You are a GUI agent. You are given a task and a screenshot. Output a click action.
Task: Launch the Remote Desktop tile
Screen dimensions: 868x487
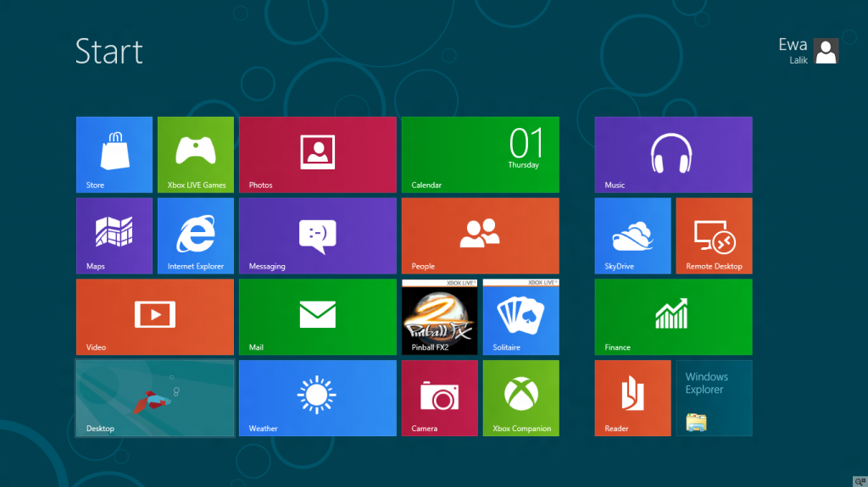[714, 235]
